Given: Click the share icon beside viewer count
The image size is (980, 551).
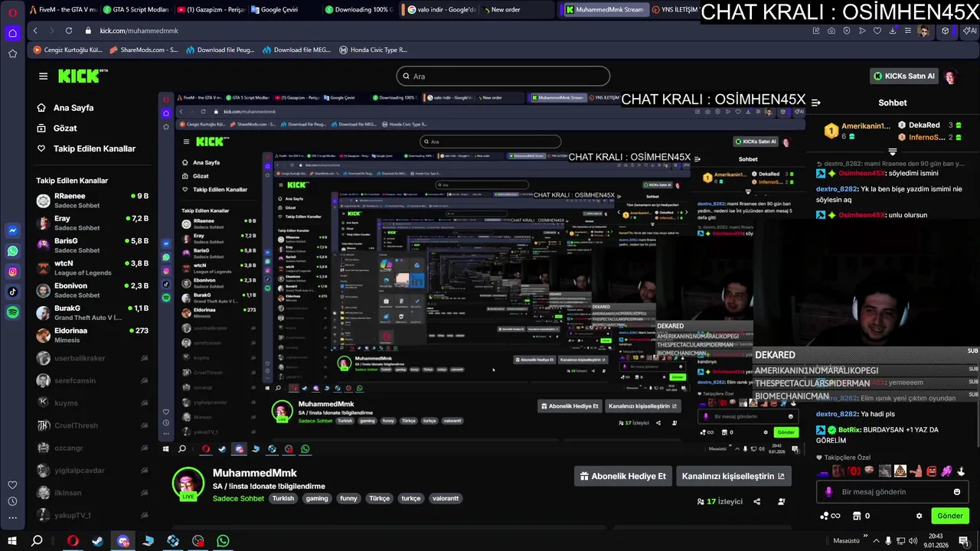Looking at the screenshot, I should [x=757, y=501].
